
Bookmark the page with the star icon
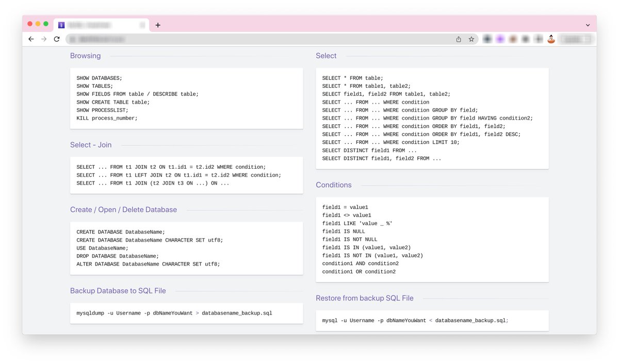coord(471,39)
